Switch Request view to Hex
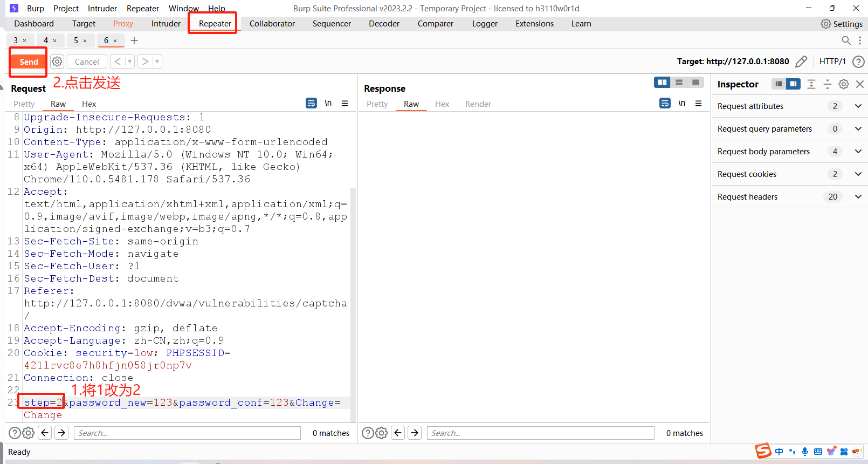 (89, 104)
